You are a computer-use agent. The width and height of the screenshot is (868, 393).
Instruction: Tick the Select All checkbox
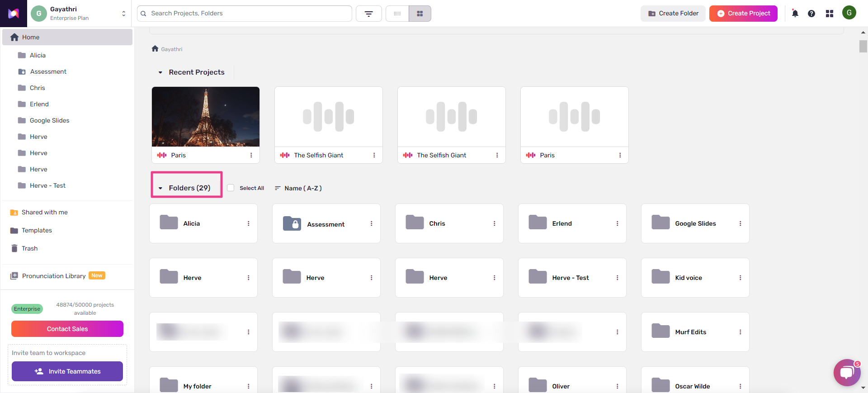231,188
